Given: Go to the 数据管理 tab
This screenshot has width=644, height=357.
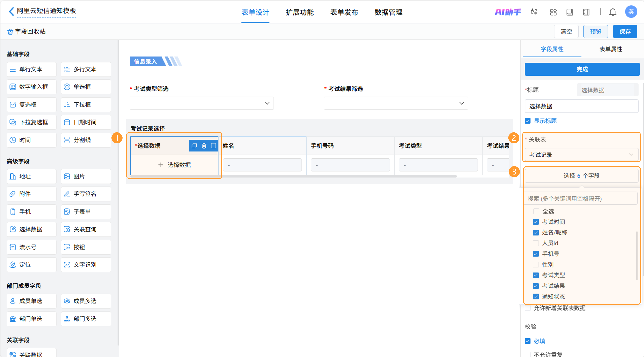Looking at the screenshot, I should tap(388, 12).
